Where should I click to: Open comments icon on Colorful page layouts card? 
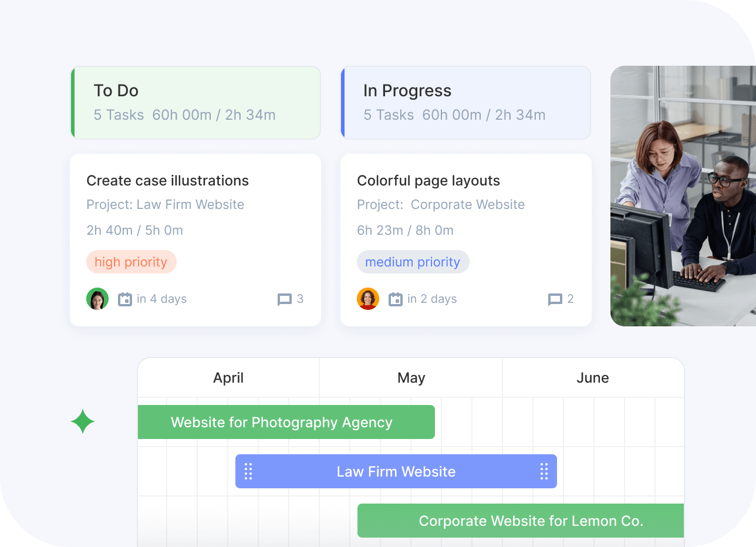click(x=555, y=300)
